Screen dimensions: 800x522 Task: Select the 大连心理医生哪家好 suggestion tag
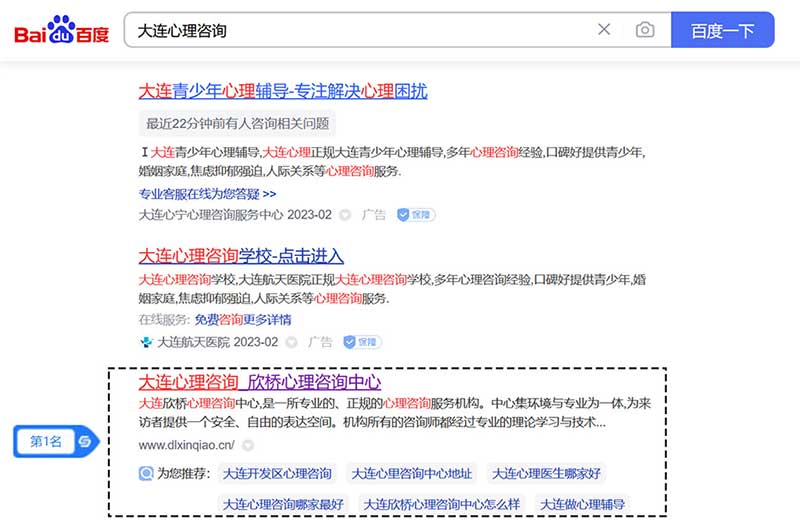(546, 473)
